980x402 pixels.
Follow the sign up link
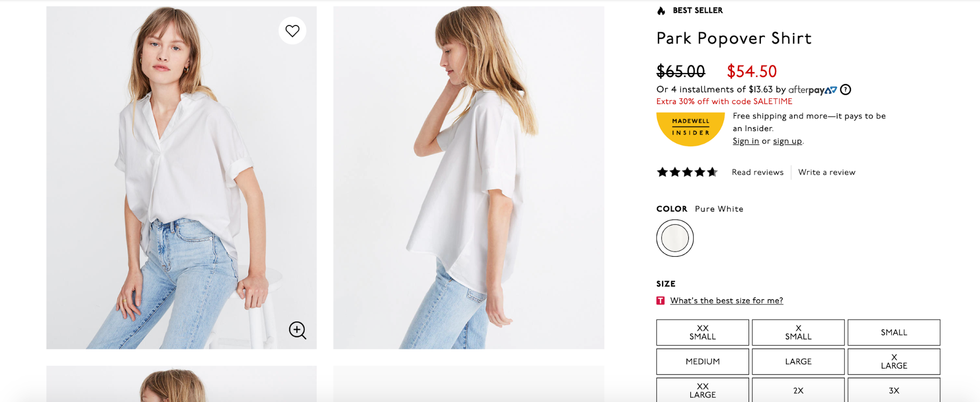click(787, 141)
